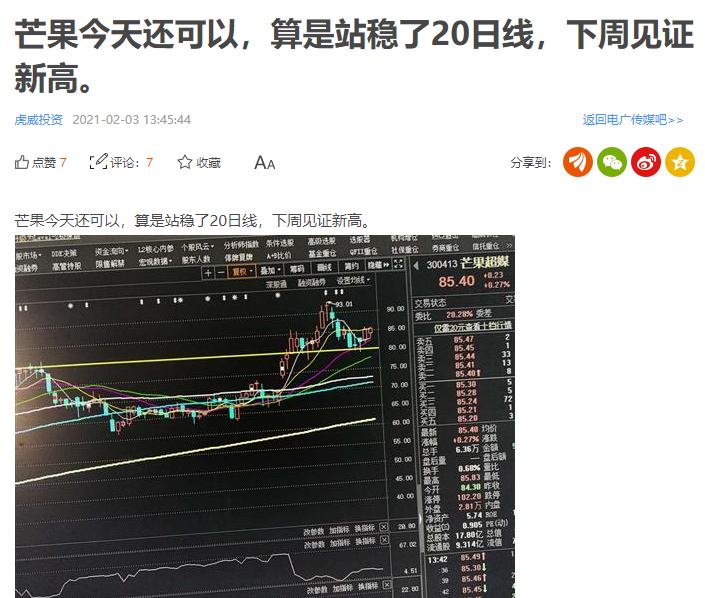
Task: Open the stock chart photo
Action: coord(265,416)
